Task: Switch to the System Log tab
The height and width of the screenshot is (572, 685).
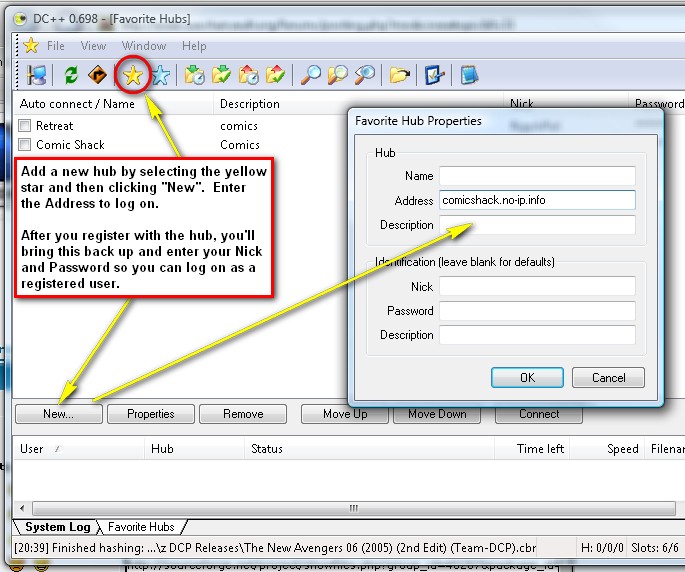Action: 57,527
